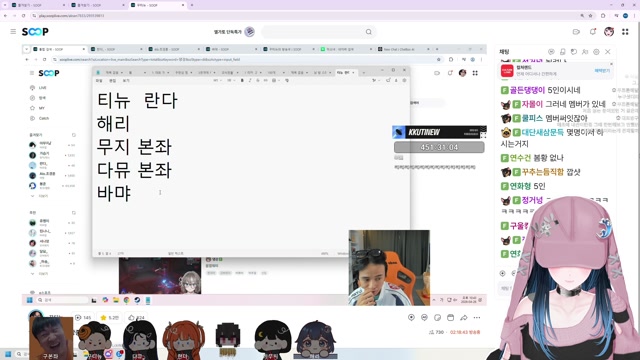Close the active 쿠티뉴 - SOOP tab
The height and width of the screenshot is (360, 640).
pos(183,5)
